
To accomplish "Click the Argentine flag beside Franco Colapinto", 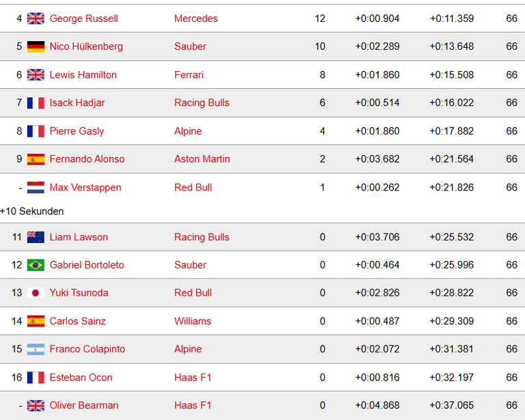I will pyautogui.click(x=36, y=349).
